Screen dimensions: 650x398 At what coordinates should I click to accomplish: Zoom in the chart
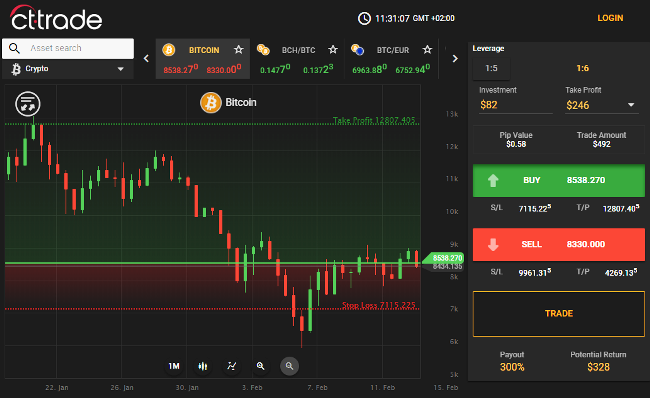260,366
